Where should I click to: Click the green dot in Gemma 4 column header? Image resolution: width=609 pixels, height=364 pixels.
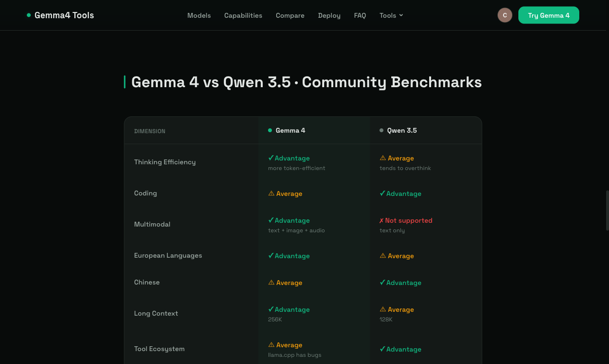[269, 130]
